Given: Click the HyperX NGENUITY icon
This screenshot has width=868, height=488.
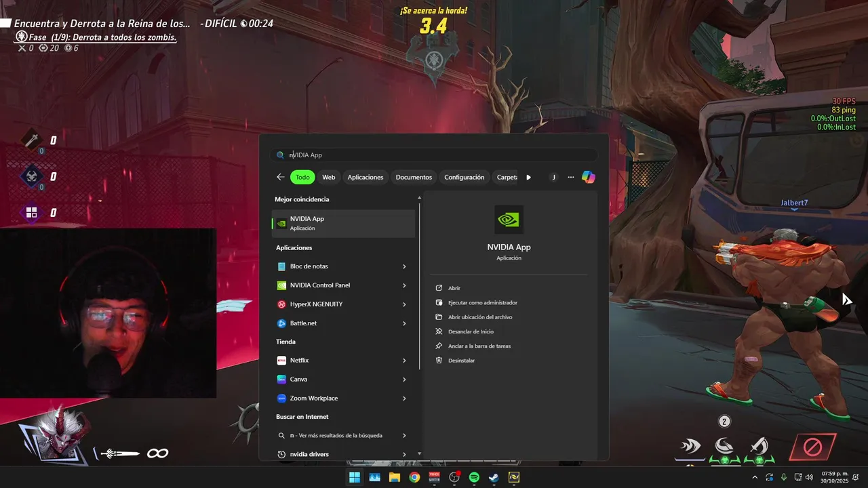Looking at the screenshot, I should point(282,304).
